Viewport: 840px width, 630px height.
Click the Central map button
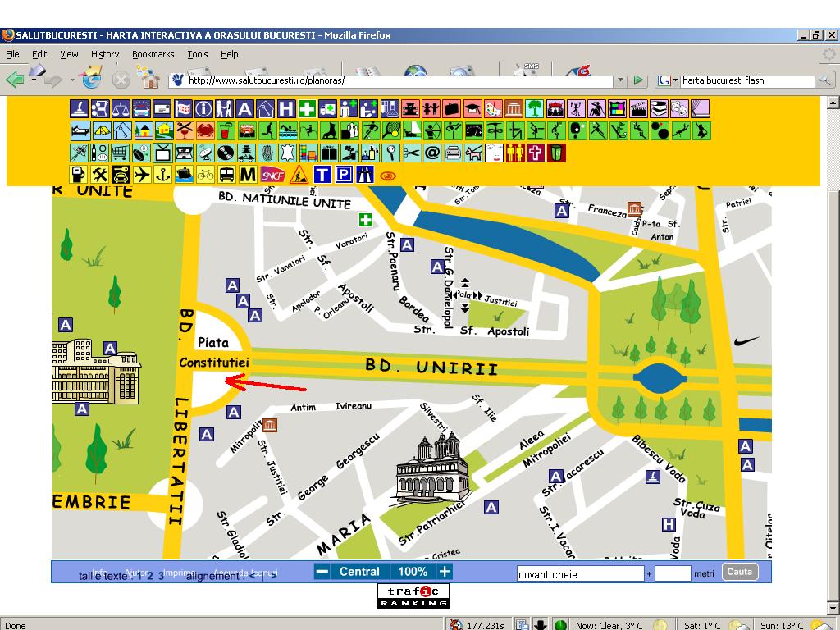click(x=359, y=572)
